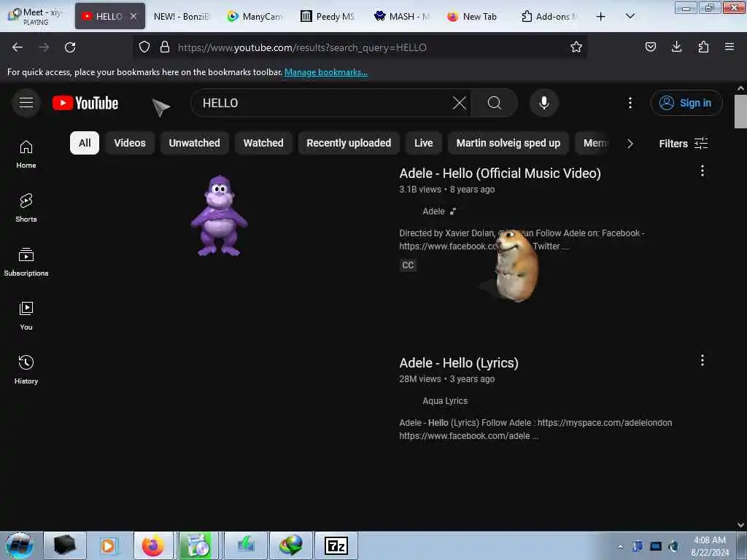This screenshot has height=560, width=747.
Task: Click the page vertical scrollbar thumb
Action: click(x=740, y=111)
